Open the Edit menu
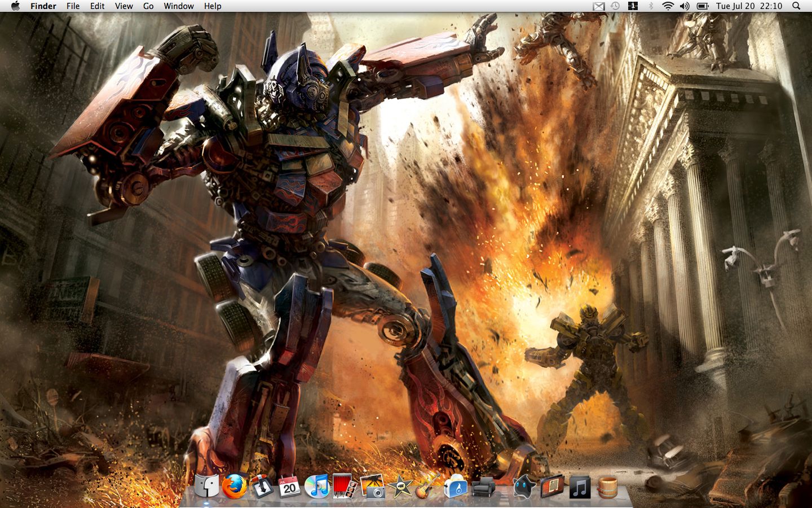Screen dimensions: 812x508 tap(98, 6)
